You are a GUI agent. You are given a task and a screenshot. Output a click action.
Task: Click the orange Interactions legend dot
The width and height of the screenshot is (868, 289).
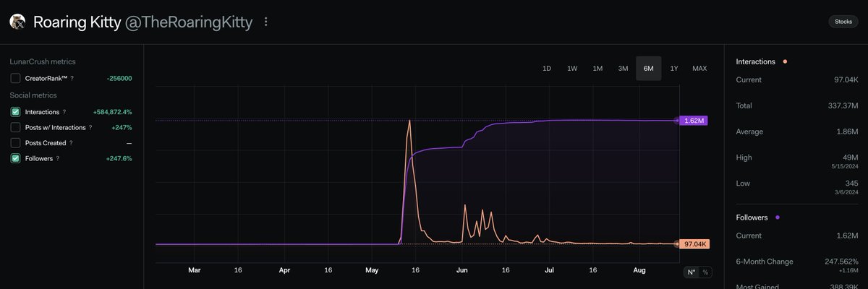click(x=785, y=62)
